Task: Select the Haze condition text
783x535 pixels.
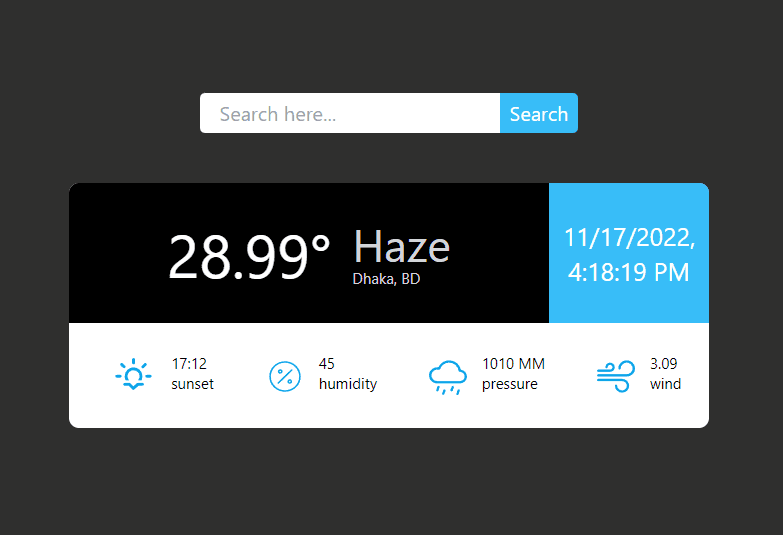Action: click(x=401, y=247)
